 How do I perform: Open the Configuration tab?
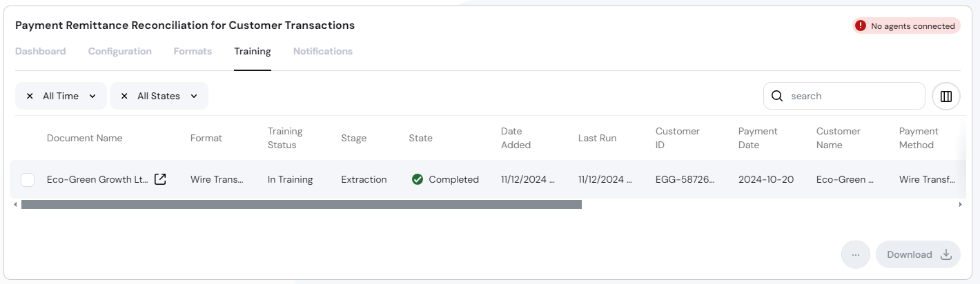tap(120, 51)
